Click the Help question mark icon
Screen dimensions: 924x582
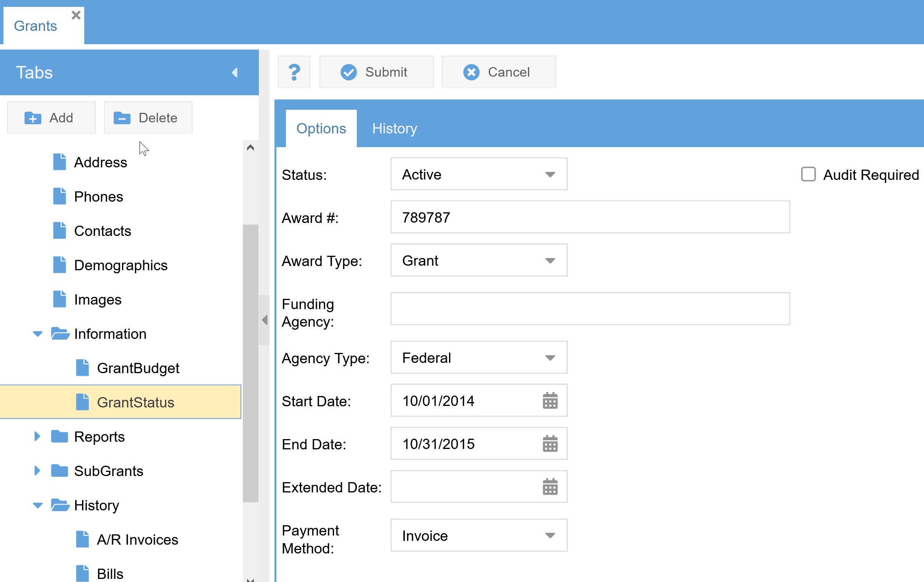pos(293,72)
